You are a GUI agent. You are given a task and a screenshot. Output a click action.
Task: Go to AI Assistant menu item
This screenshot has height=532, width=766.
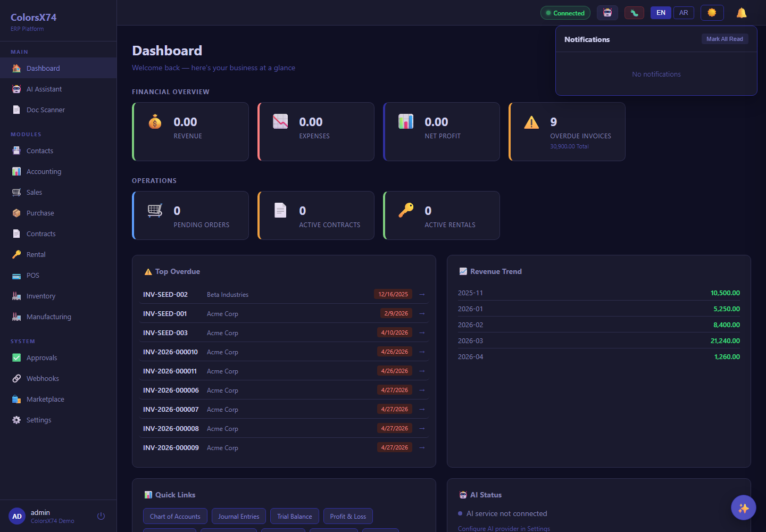click(59, 89)
